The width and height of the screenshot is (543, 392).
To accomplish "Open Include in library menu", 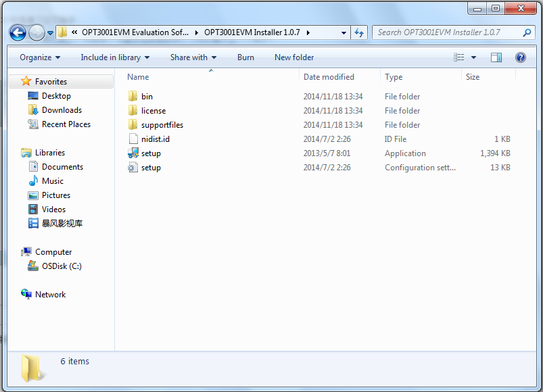I will point(115,57).
